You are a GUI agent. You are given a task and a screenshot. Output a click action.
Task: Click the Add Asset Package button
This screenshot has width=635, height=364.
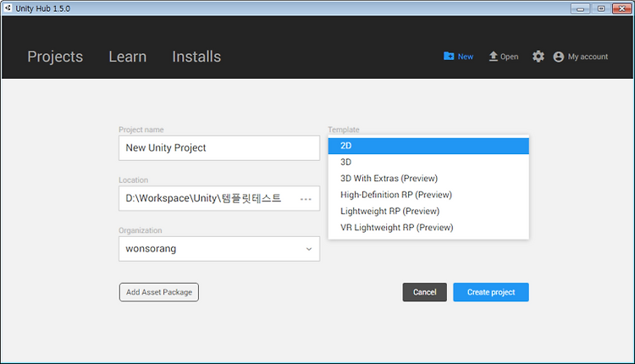pyautogui.click(x=159, y=292)
